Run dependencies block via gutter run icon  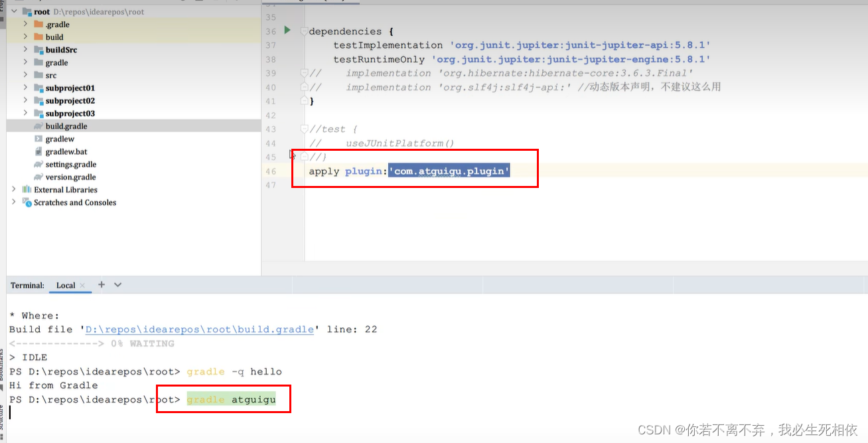287,30
